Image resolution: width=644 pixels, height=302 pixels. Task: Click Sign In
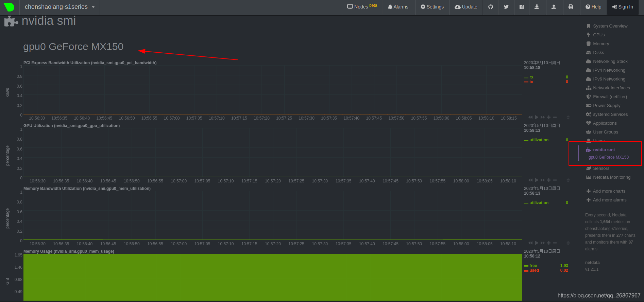pos(623,7)
